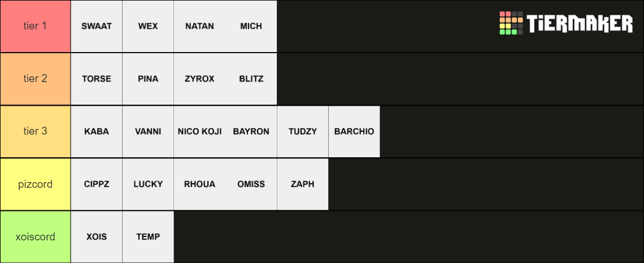
Task: Choose the ZYROX tile
Action: (199, 79)
